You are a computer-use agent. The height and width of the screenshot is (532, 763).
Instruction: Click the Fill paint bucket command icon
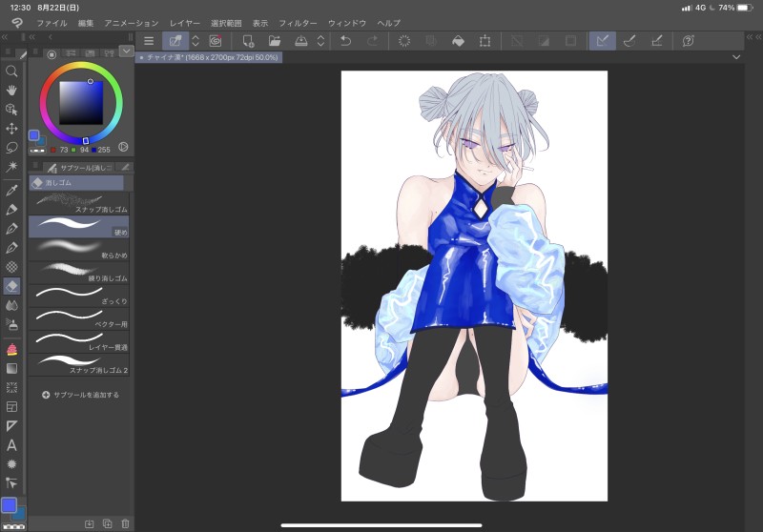[x=458, y=41]
